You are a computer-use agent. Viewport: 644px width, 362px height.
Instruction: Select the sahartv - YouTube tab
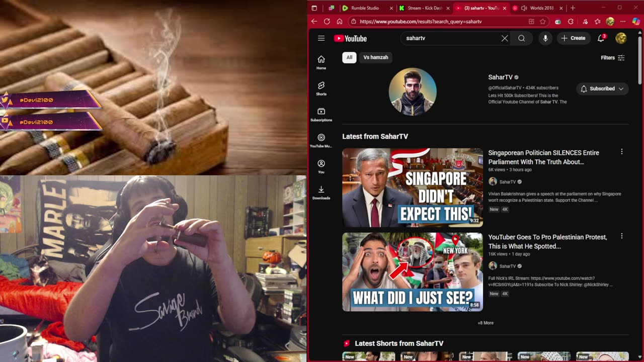tap(481, 8)
